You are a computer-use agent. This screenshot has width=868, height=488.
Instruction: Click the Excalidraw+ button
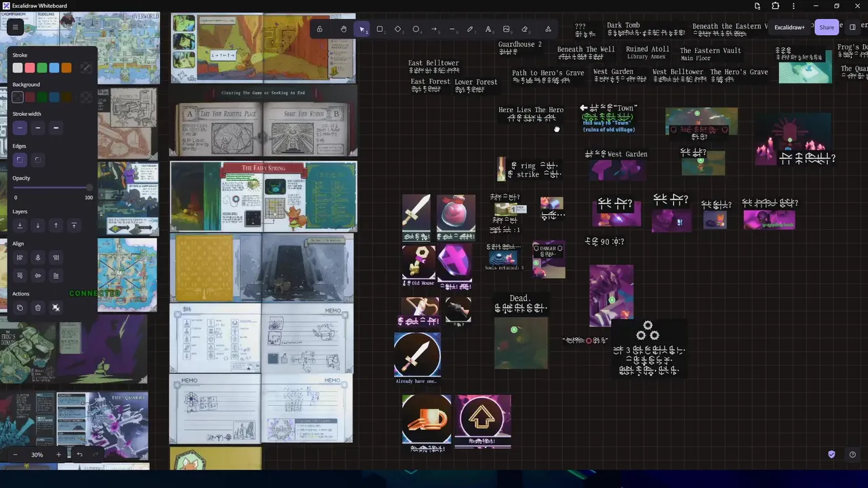[789, 27]
